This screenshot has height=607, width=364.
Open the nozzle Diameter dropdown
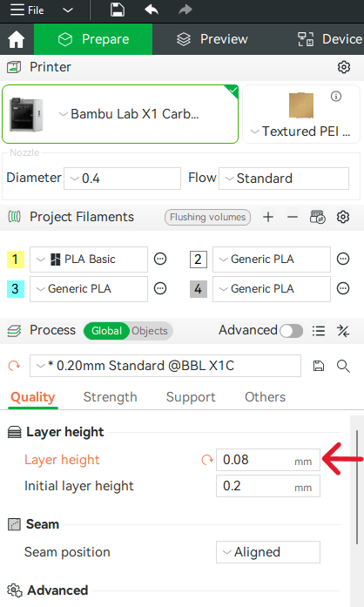coord(123,179)
